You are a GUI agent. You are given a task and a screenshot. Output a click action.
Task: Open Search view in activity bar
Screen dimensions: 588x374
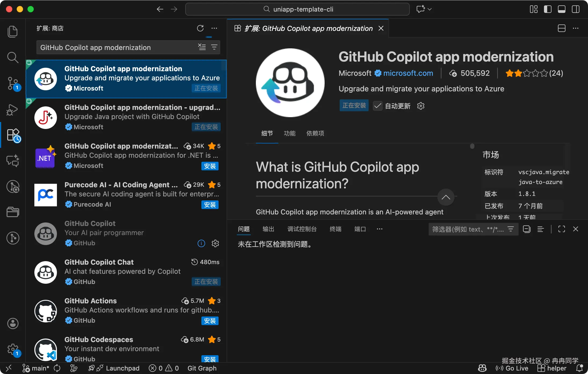click(x=12, y=57)
